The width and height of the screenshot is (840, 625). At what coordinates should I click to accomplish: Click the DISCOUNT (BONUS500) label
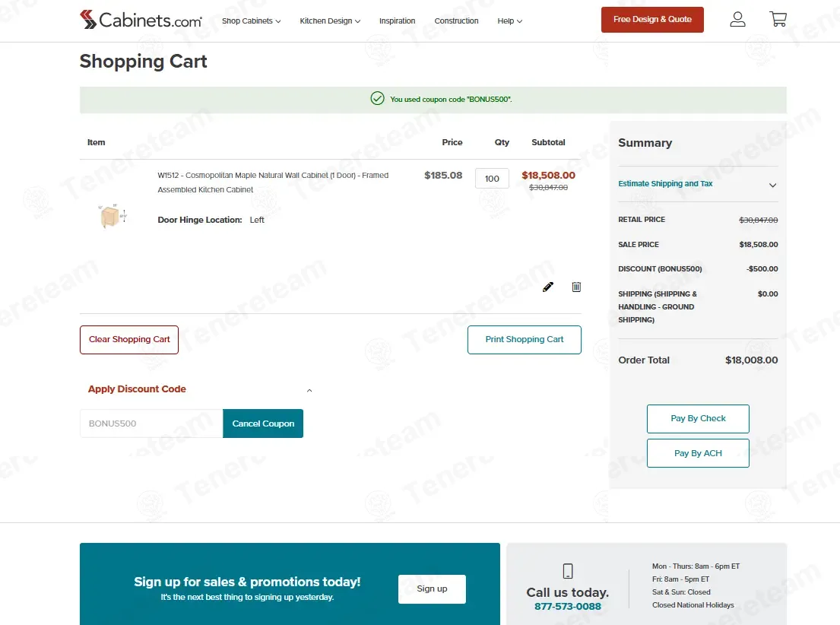tap(660, 269)
